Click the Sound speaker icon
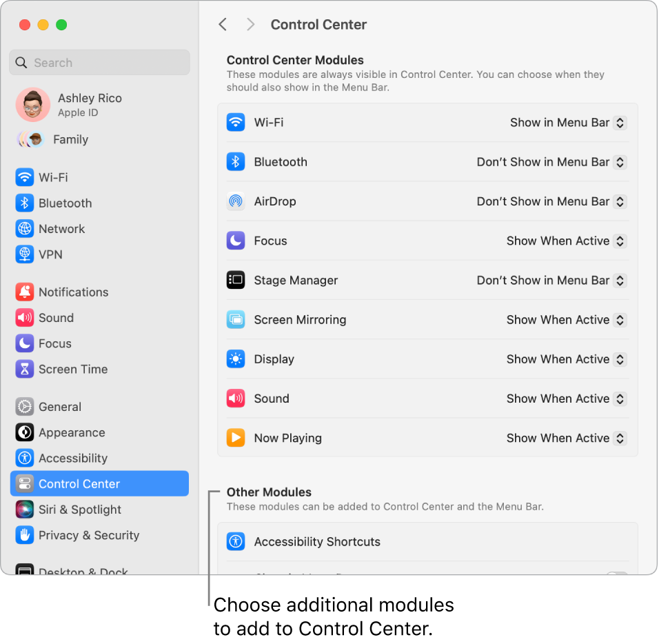The width and height of the screenshot is (659, 644). pyautogui.click(x=235, y=398)
